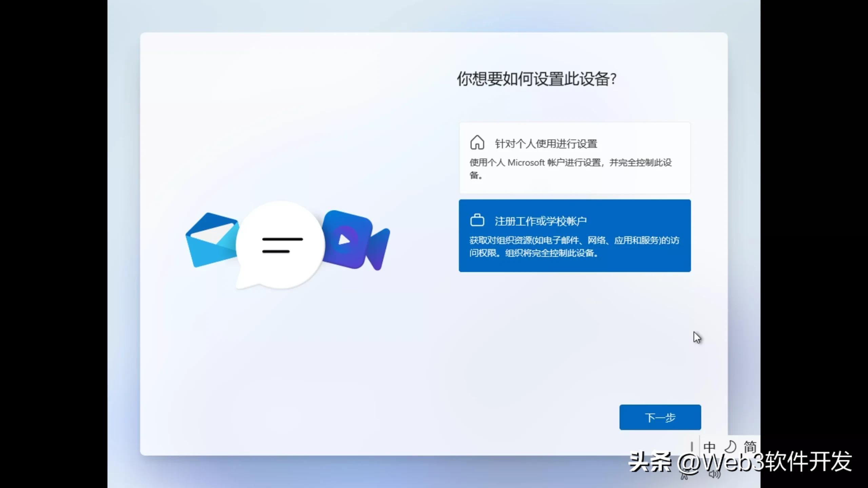
Task: Click the question title 你想要如何设置此设备
Action: click(x=536, y=79)
